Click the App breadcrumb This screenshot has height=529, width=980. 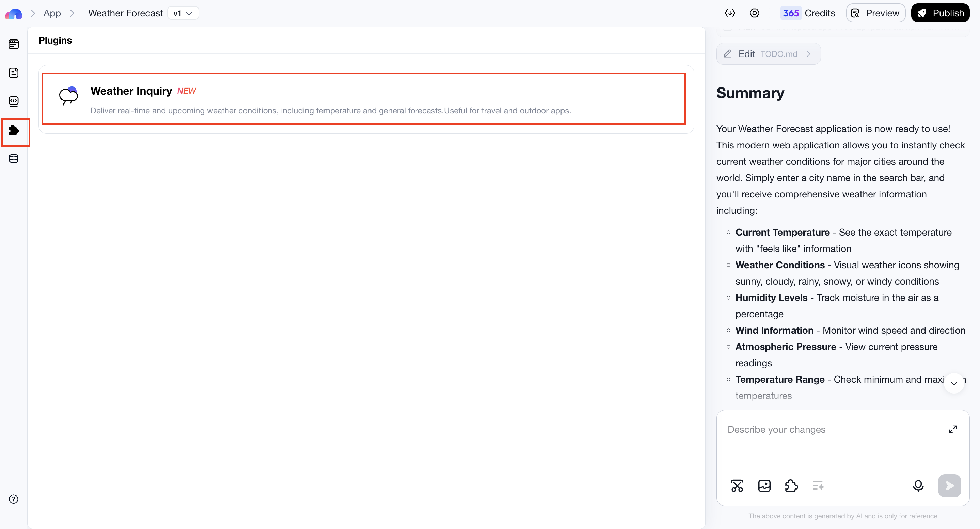point(52,13)
